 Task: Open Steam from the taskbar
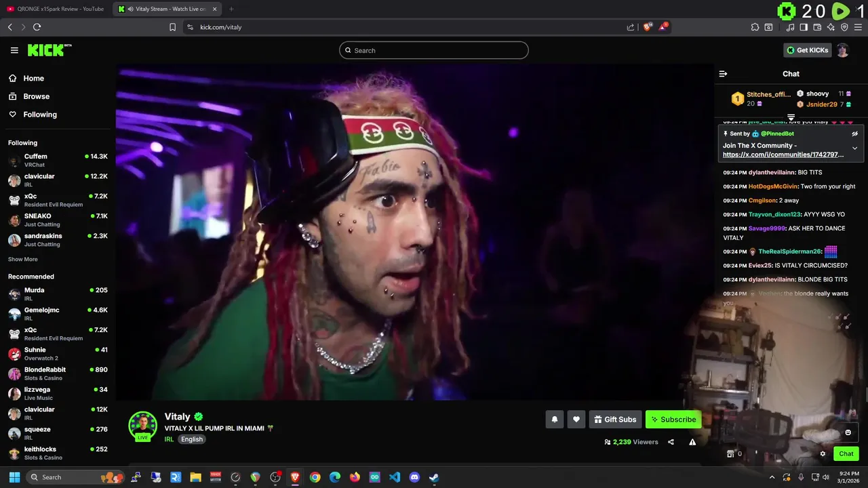(434, 477)
